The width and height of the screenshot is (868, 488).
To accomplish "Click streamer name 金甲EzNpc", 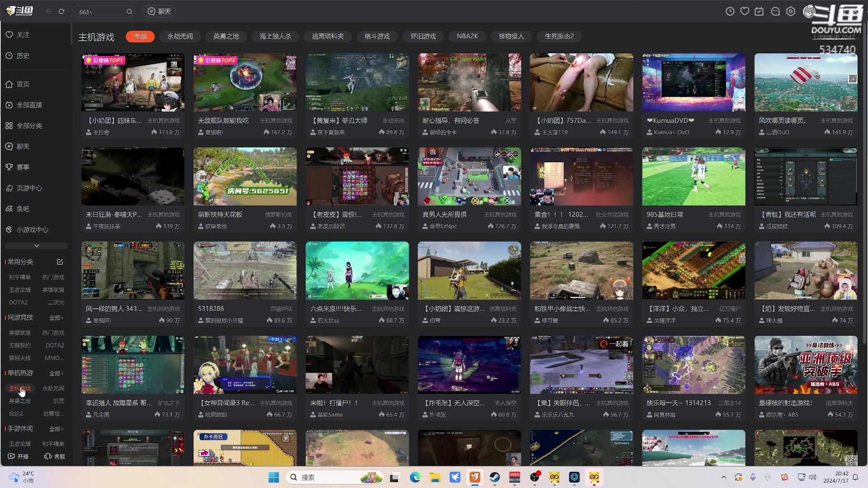I will [x=443, y=226].
